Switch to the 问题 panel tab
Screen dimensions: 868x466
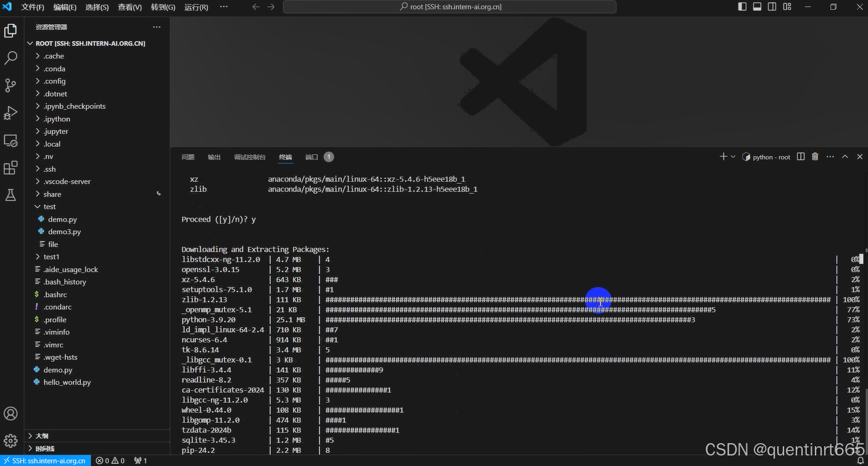(x=188, y=157)
